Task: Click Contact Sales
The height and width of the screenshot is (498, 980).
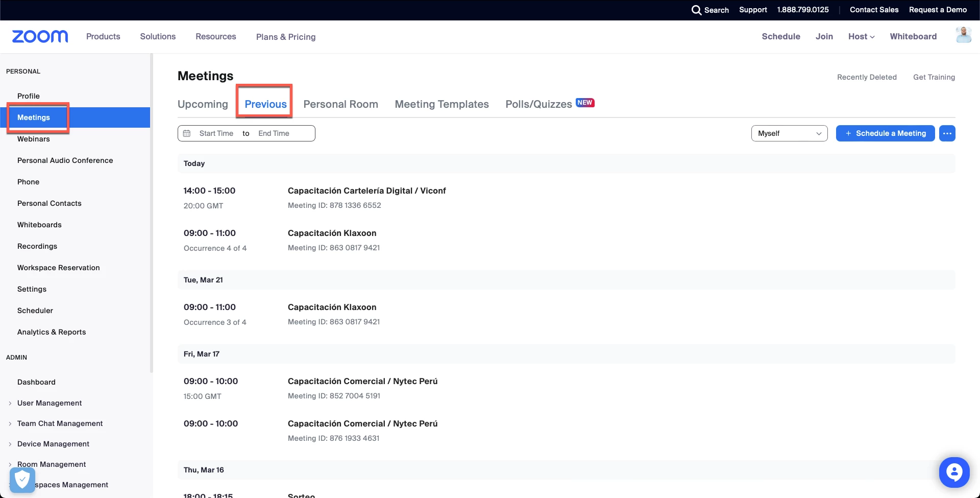Action: 874,10
